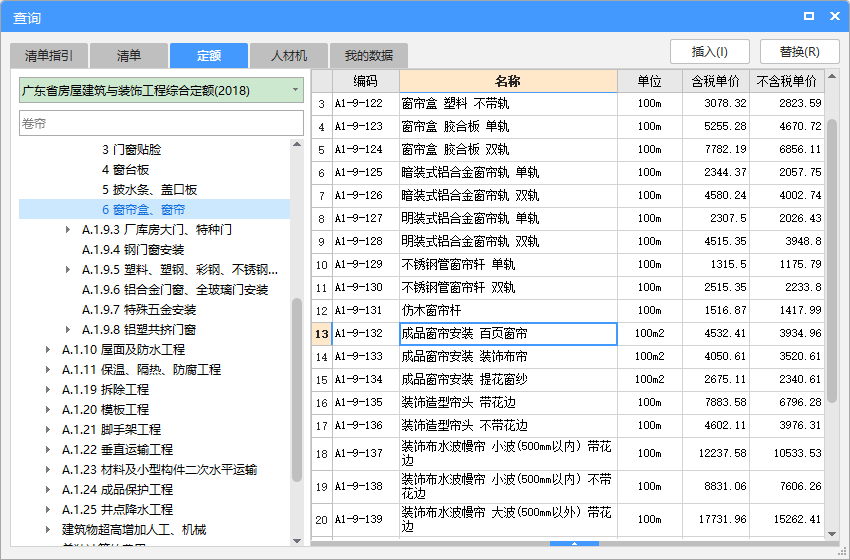Switch to the 清单指引 tab
Image resolution: width=850 pixels, height=560 pixels.
[49, 56]
